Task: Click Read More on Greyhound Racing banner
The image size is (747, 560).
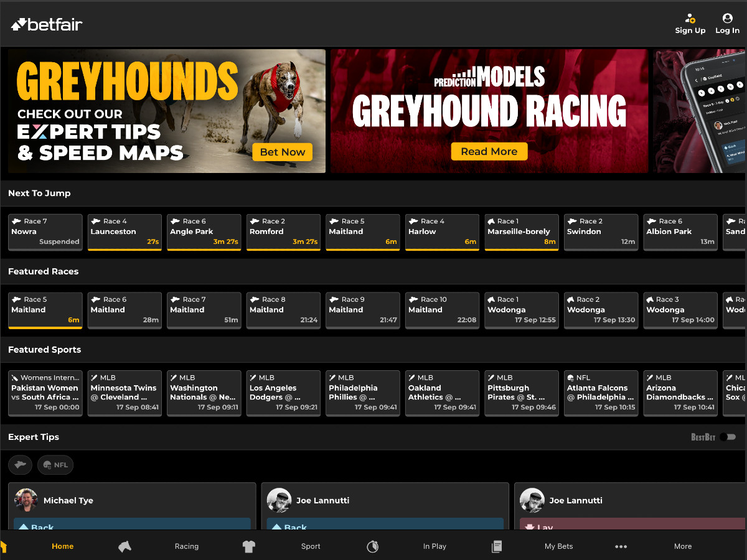Action: click(489, 151)
